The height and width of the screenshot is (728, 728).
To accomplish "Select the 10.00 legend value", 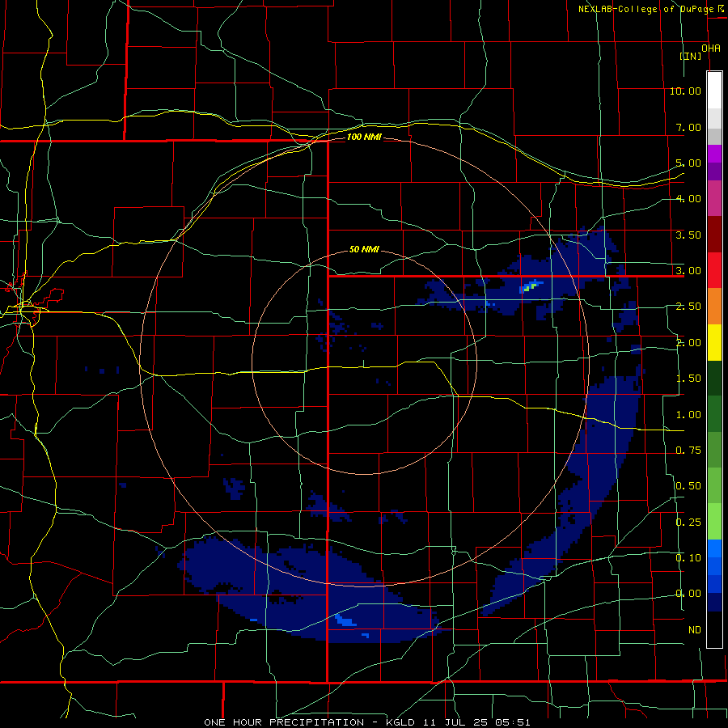I will 685,91.
